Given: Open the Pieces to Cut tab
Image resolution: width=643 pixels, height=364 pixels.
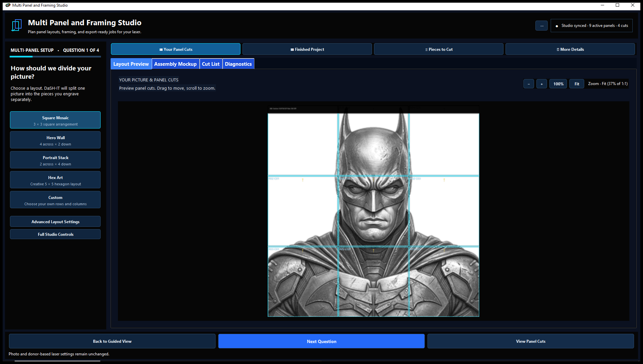Looking at the screenshot, I should click(x=439, y=49).
